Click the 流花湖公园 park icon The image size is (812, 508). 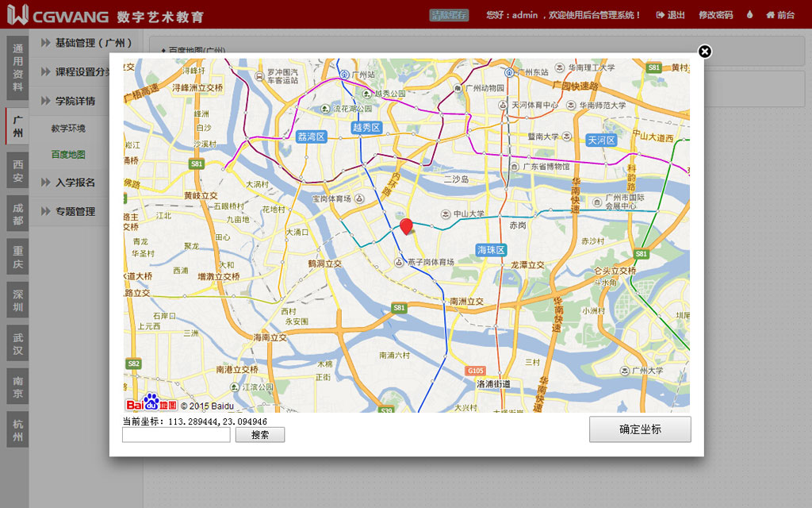325,108
